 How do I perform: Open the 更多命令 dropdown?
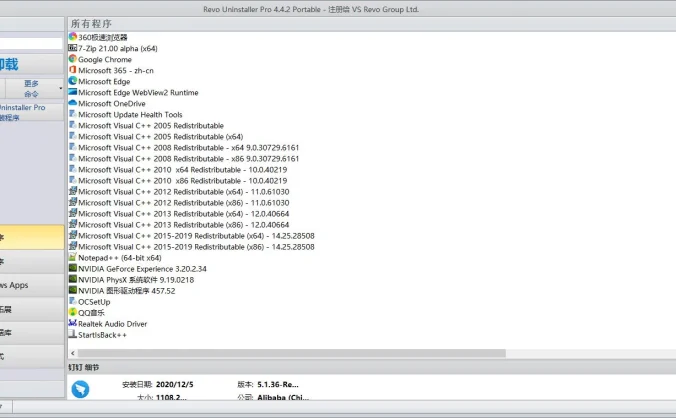pyautogui.click(x=35, y=88)
